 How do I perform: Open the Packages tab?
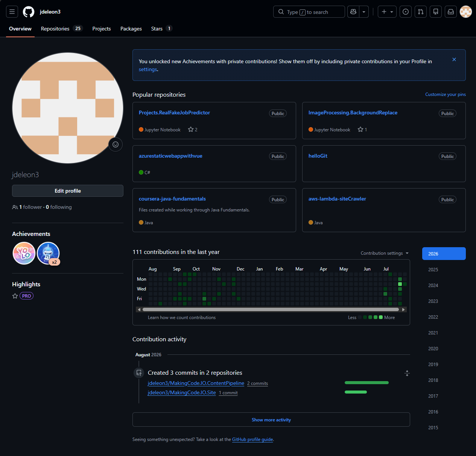pos(131,29)
